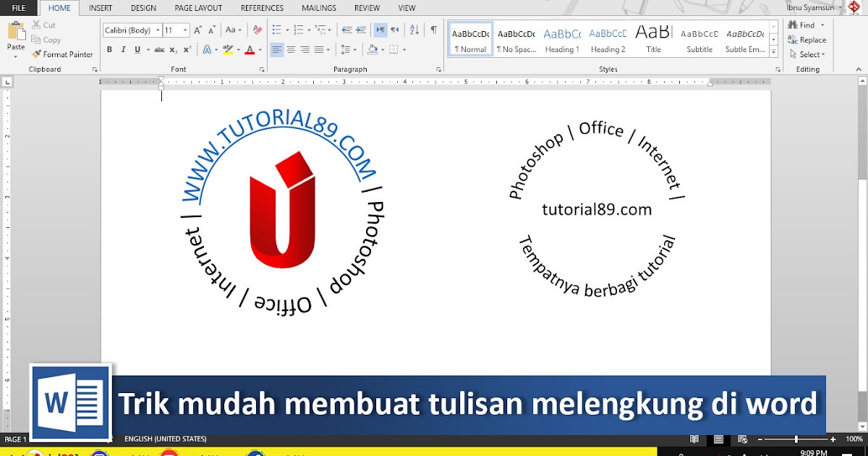Activate the Format Painter brush

pyautogui.click(x=62, y=54)
